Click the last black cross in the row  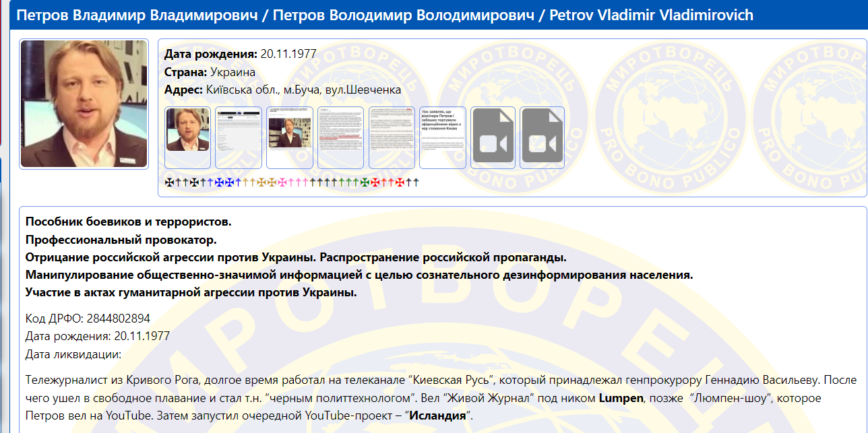(415, 181)
